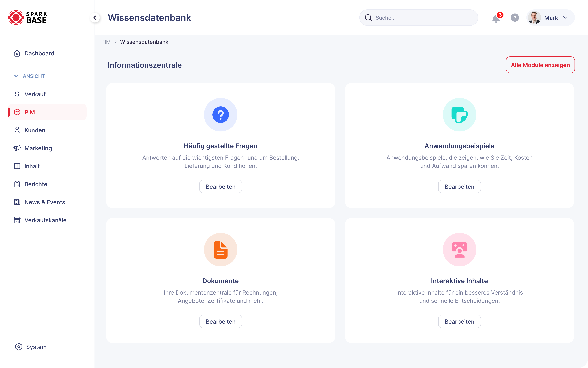Click the orange Dokumente file icon

[x=220, y=250]
